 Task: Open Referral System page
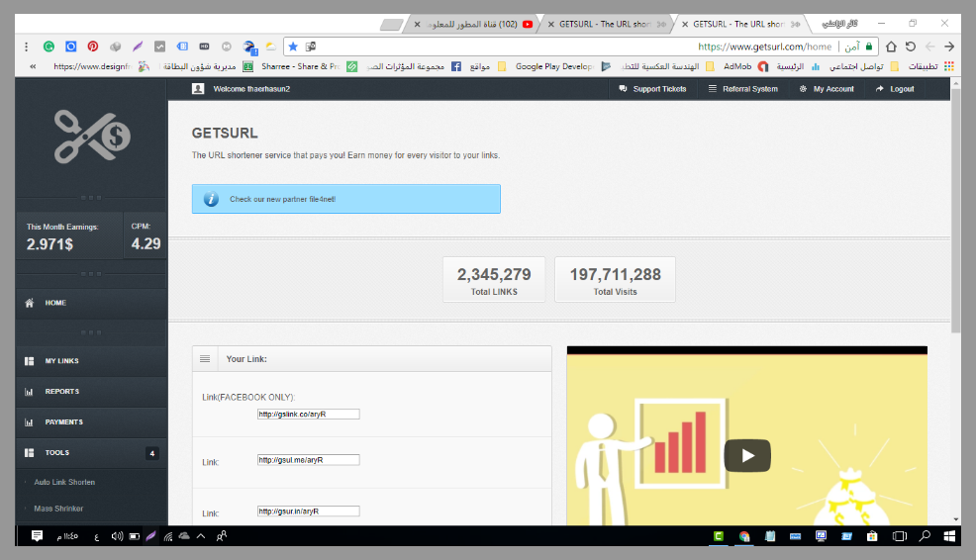(743, 89)
